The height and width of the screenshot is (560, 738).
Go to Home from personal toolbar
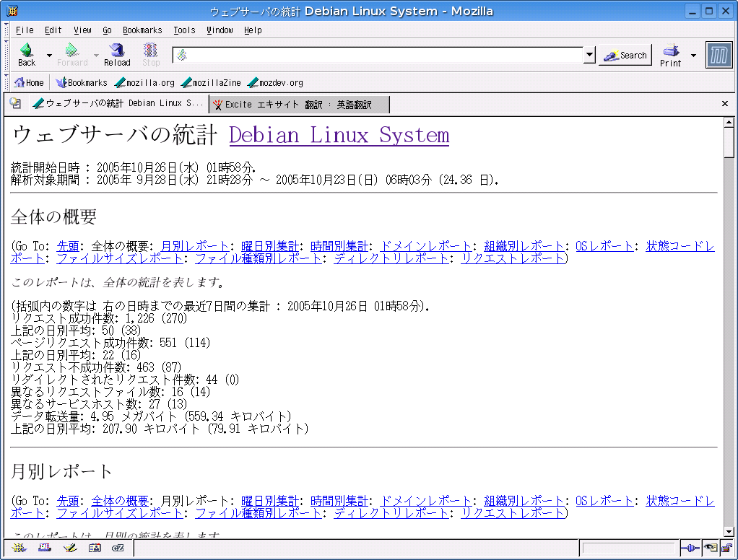pyautogui.click(x=29, y=83)
